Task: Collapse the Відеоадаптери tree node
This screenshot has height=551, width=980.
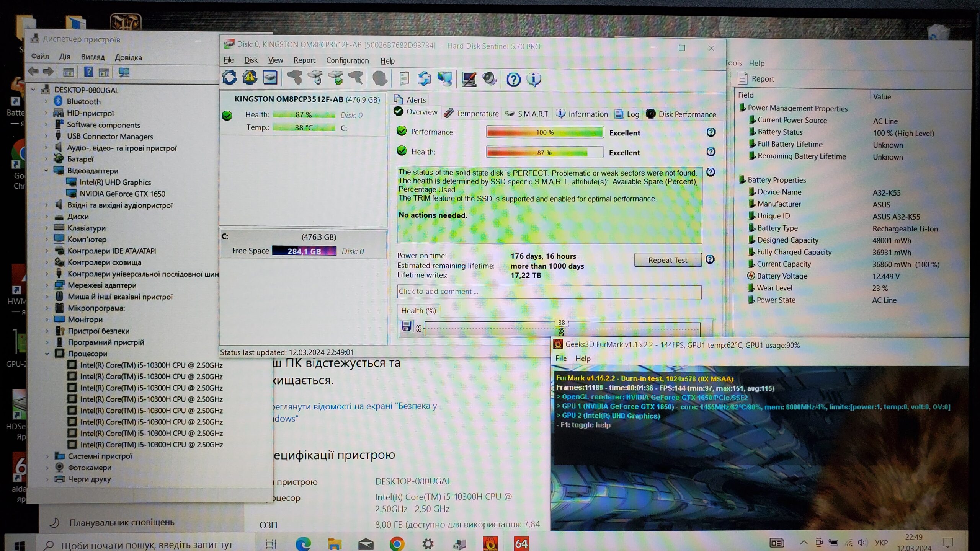Action: coord(46,171)
